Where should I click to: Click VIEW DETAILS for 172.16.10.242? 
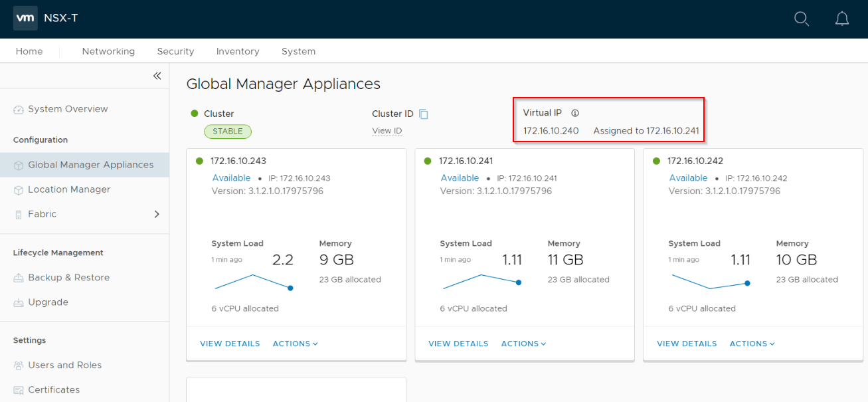click(x=687, y=344)
